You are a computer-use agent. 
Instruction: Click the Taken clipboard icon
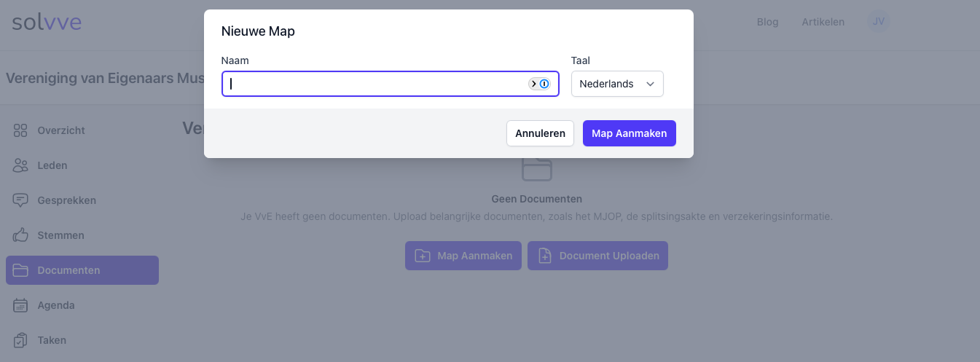(x=20, y=340)
